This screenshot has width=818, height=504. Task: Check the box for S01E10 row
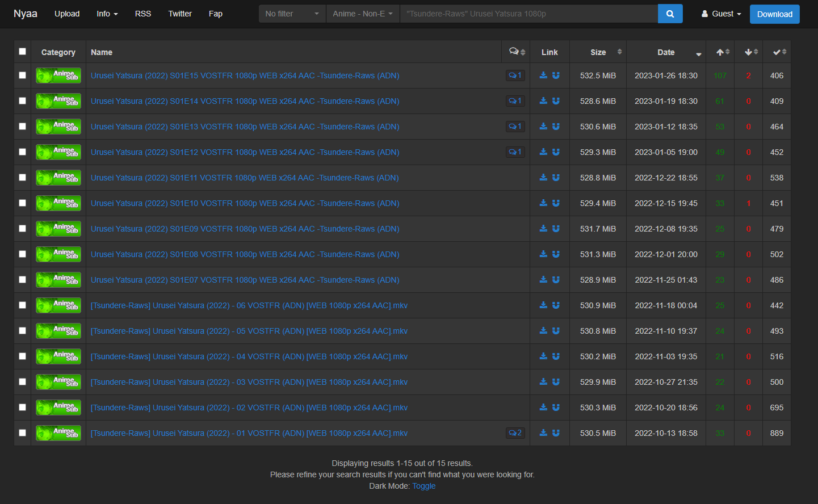tap(22, 203)
